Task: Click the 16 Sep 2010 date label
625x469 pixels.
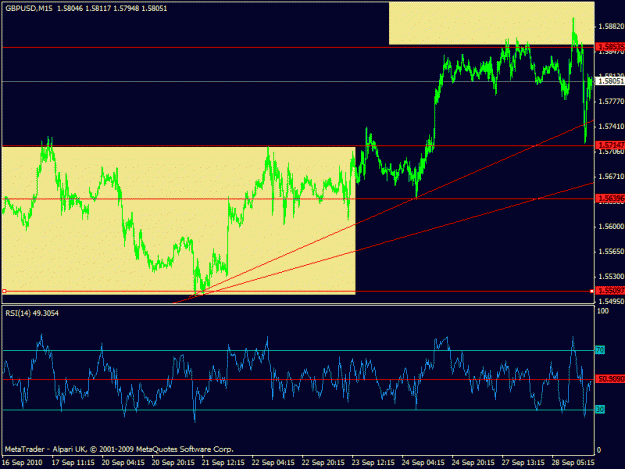Action: pos(22,463)
